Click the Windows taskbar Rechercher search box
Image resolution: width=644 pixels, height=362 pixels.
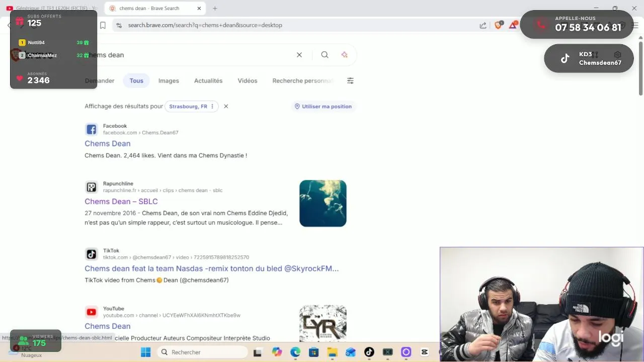[201, 352]
